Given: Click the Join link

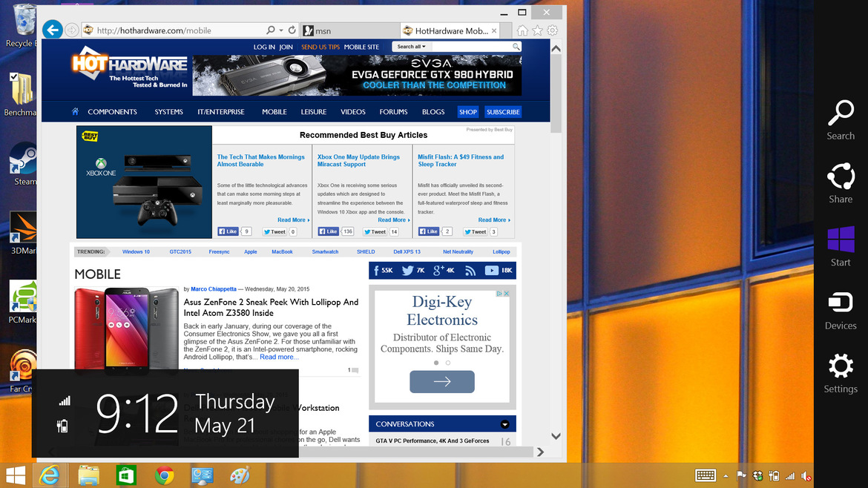Looking at the screenshot, I should point(286,47).
